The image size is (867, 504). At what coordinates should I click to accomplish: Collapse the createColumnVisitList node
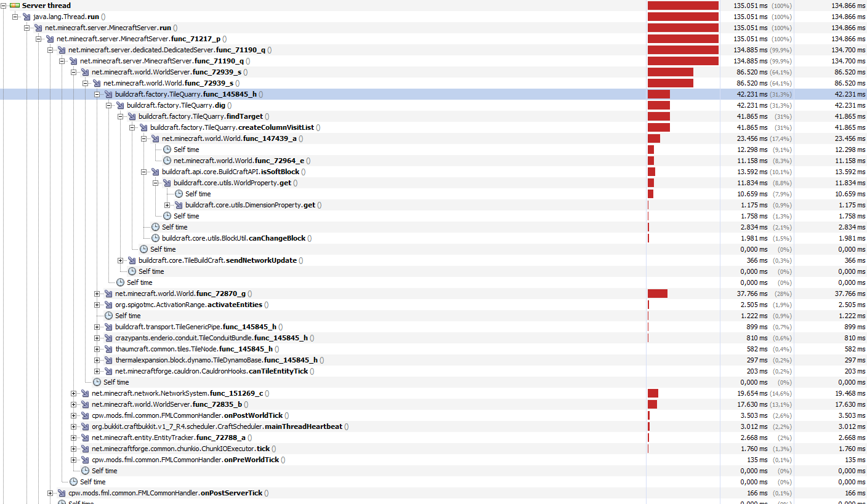point(132,127)
